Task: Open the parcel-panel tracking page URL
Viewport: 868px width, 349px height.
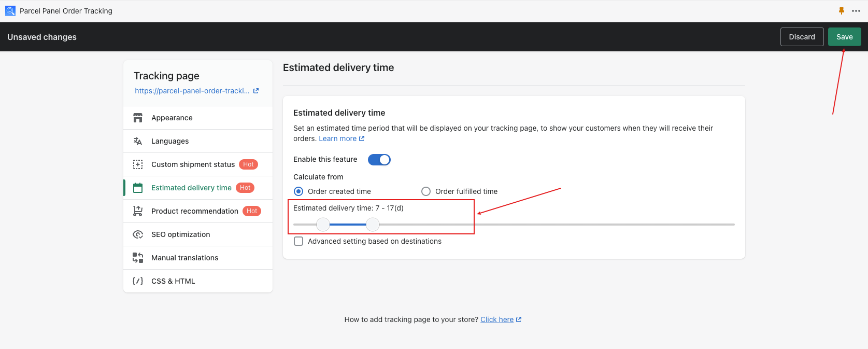Action: (x=192, y=91)
